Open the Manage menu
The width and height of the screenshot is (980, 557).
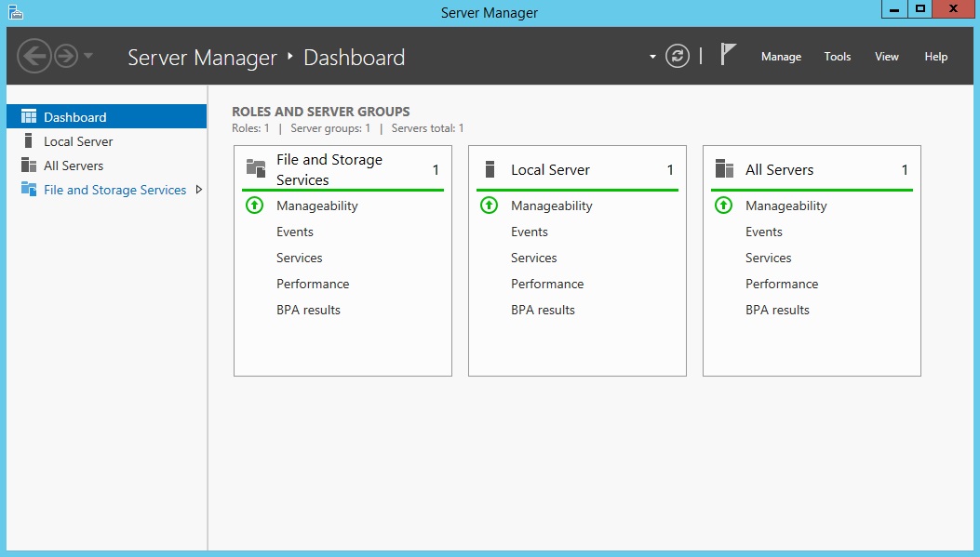click(781, 57)
